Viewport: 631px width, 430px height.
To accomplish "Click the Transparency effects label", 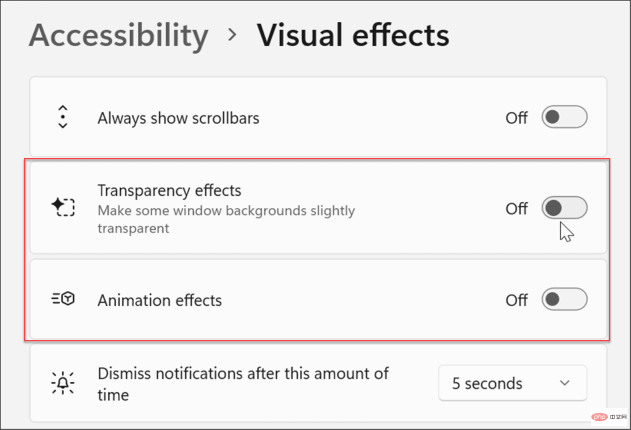I will point(169,190).
